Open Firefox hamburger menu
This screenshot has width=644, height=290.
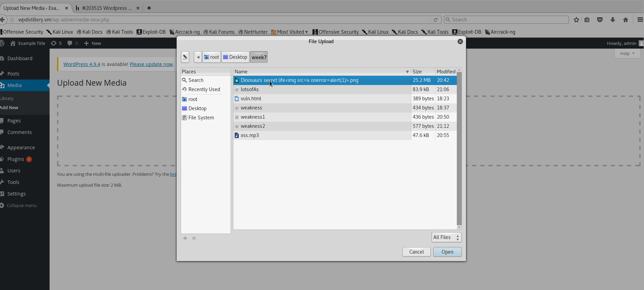(640, 20)
